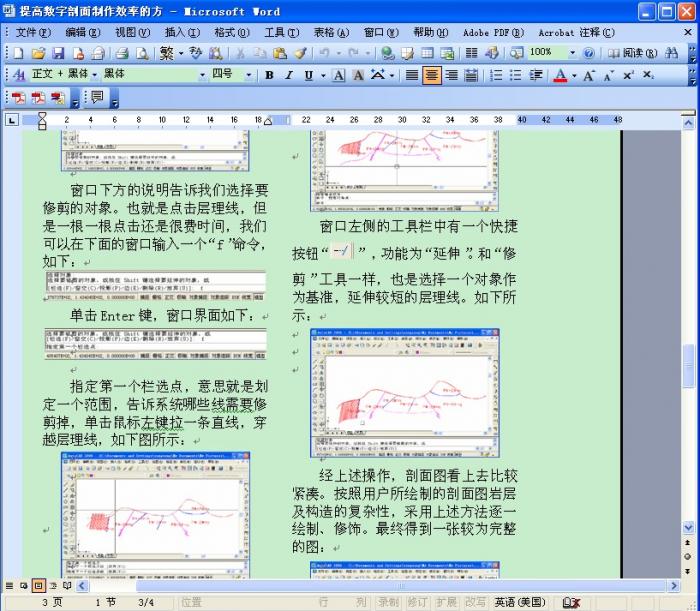Screen dimensions: 700x611
Task: Click the Format Painter brush icon
Action: (299, 53)
